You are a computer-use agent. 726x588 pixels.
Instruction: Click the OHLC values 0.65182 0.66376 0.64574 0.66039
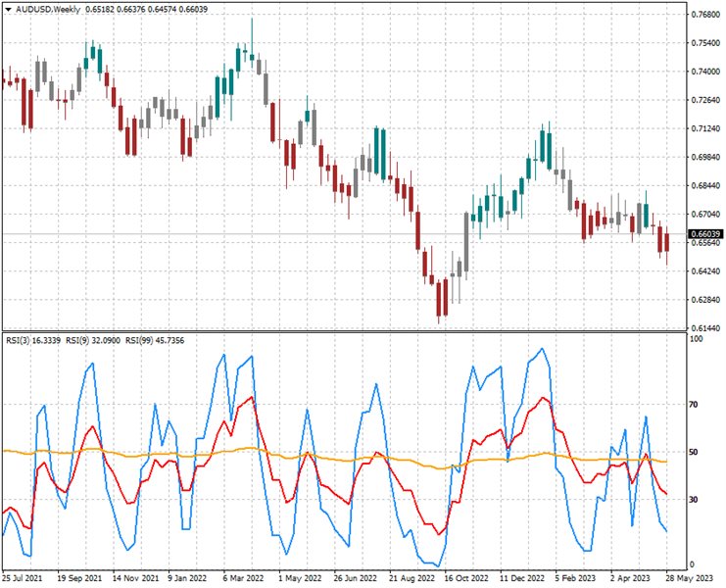point(146,9)
